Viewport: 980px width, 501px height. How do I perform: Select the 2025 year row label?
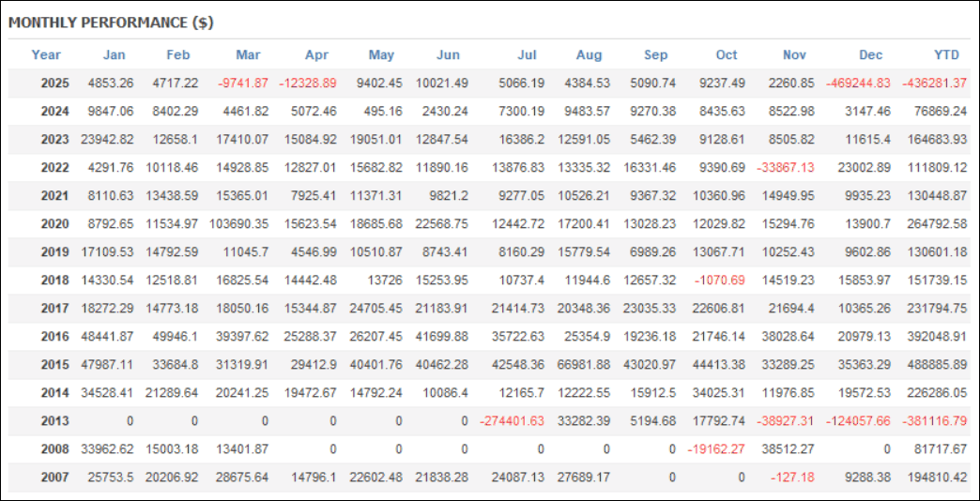(x=55, y=83)
